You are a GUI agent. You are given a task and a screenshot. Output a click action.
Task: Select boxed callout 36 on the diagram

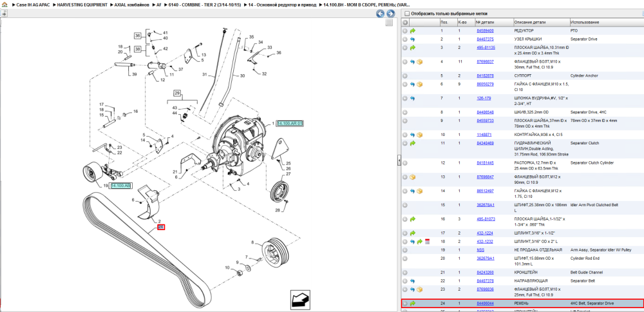coord(138,36)
